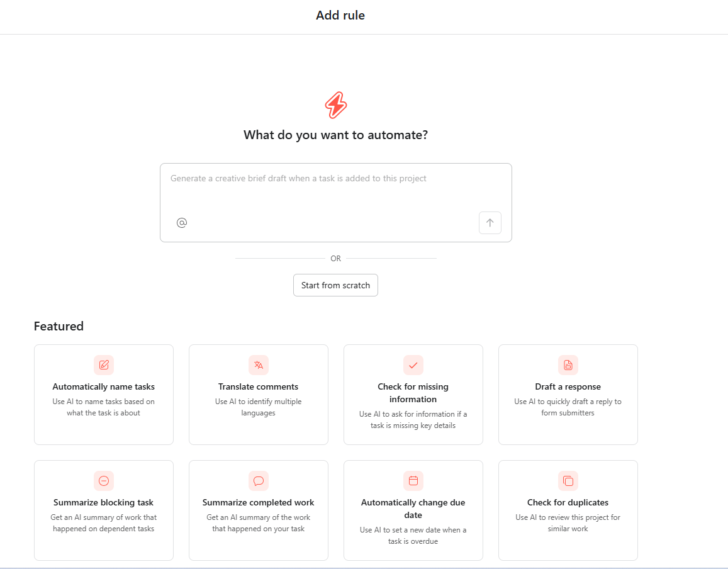Click inside the automation prompt text field
The height and width of the screenshot is (569, 728).
coord(335,189)
